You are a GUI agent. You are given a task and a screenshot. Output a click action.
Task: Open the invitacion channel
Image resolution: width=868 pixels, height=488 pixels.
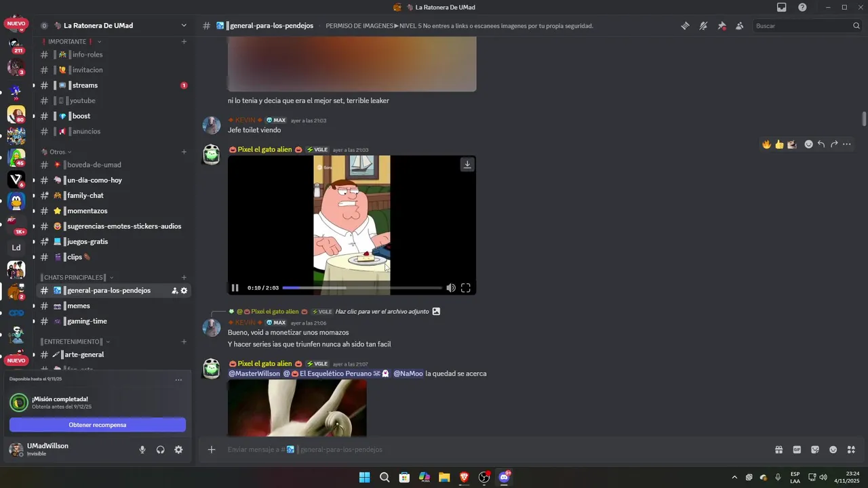[x=113, y=70]
